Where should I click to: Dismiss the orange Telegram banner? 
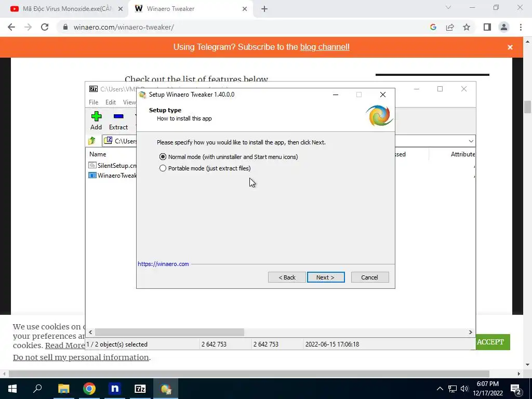[x=510, y=47]
